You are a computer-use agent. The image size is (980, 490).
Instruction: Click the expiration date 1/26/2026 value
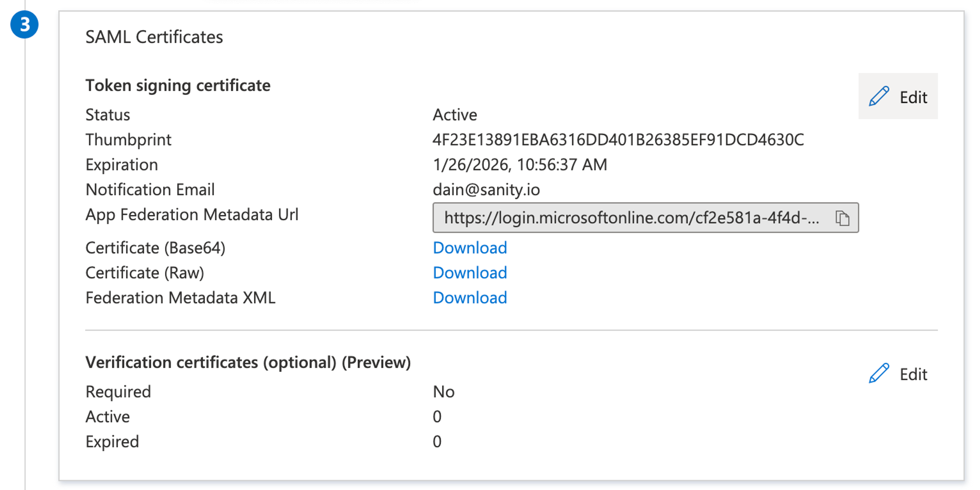pyautogui.click(x=520, y=165)
